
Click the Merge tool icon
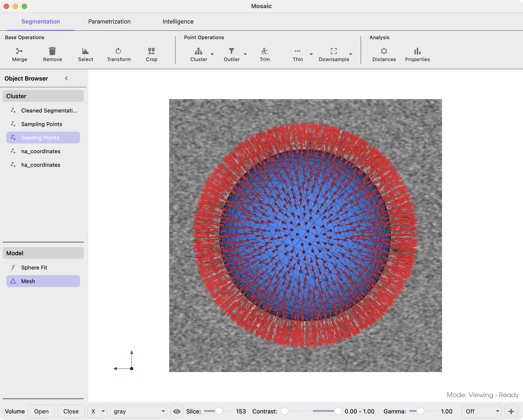coord(19,51)
